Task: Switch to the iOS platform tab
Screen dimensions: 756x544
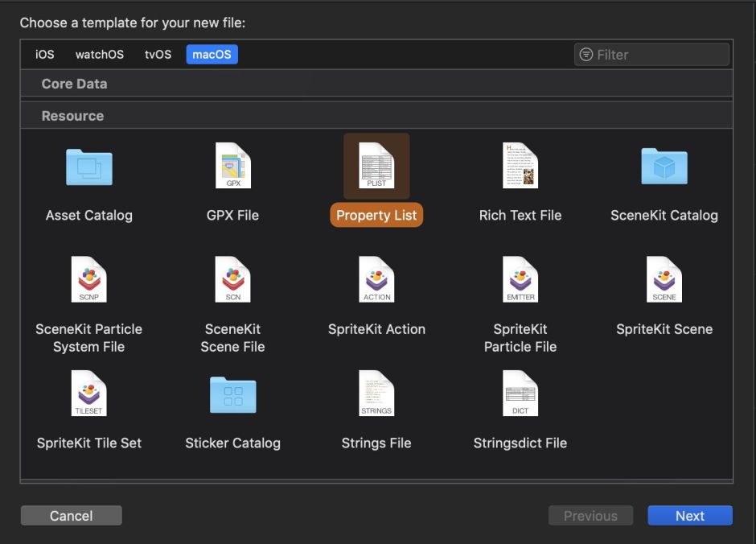Action: (x=45, y=55)
